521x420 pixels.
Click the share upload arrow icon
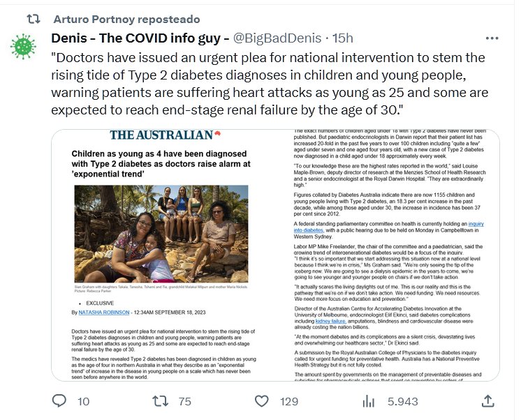pyautogui.click(x=487, y=401)
